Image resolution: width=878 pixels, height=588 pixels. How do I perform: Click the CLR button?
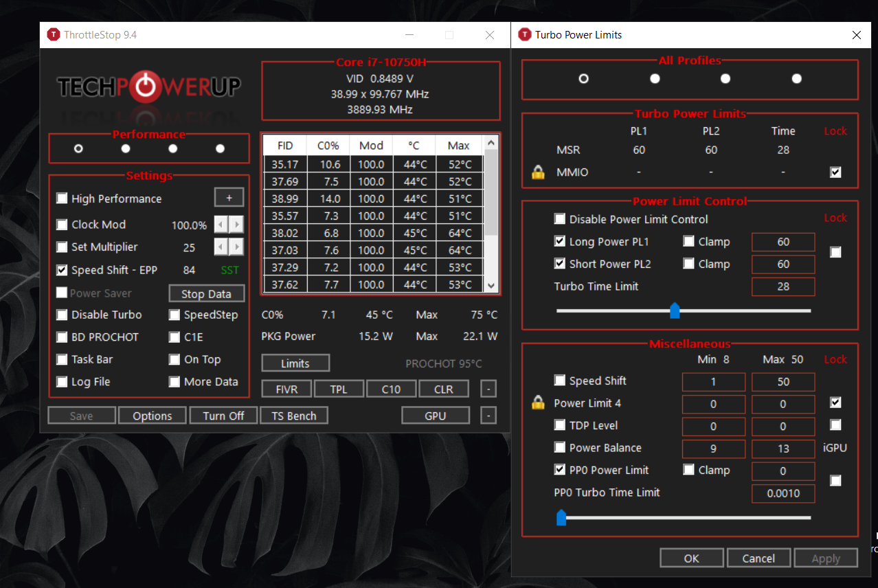444,389
